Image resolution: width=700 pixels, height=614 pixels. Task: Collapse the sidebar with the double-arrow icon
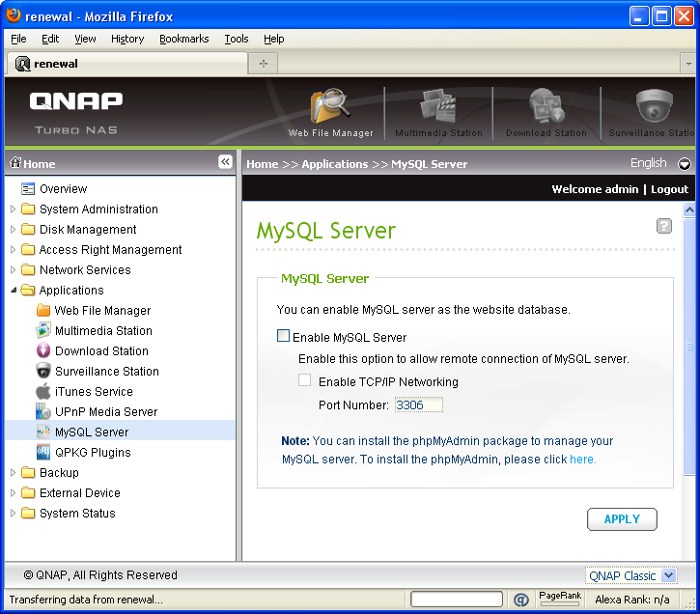225,161
